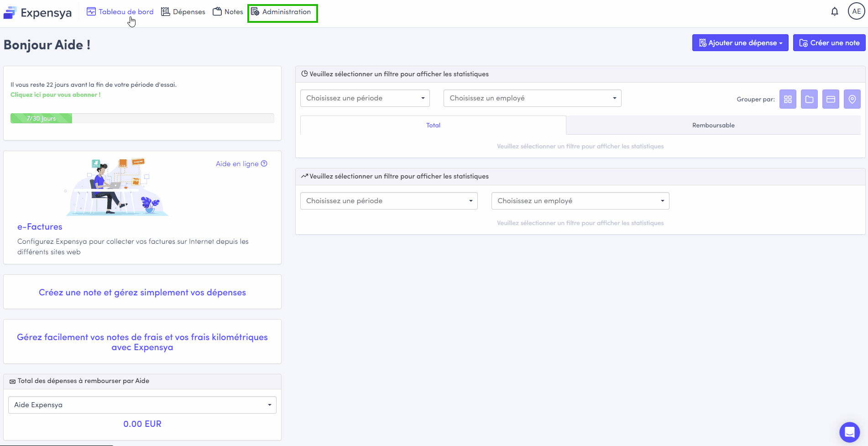Group statistics by the payment card icon
This screenshot has width=868, height=446.
831,99
